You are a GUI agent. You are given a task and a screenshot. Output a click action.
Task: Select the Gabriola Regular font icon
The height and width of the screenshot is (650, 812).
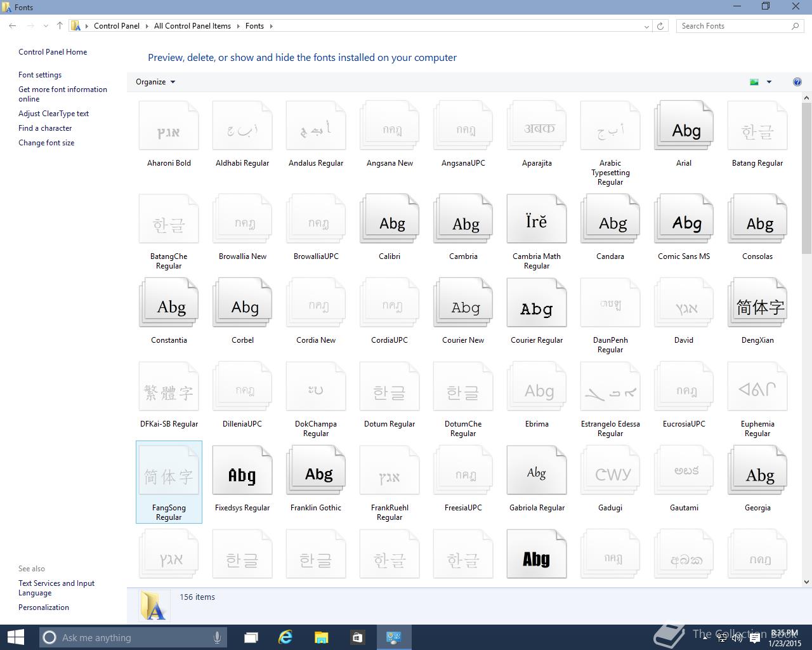pyautogui.click(x=537, y=470)
